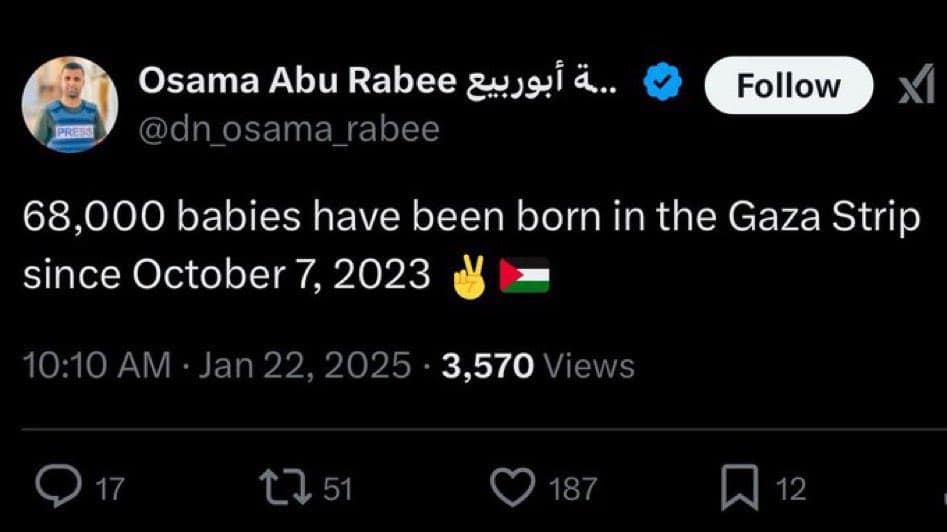Click the @dn_osama_rabee handle
This screenshot has width=947, height=532.
coord(289,129)
